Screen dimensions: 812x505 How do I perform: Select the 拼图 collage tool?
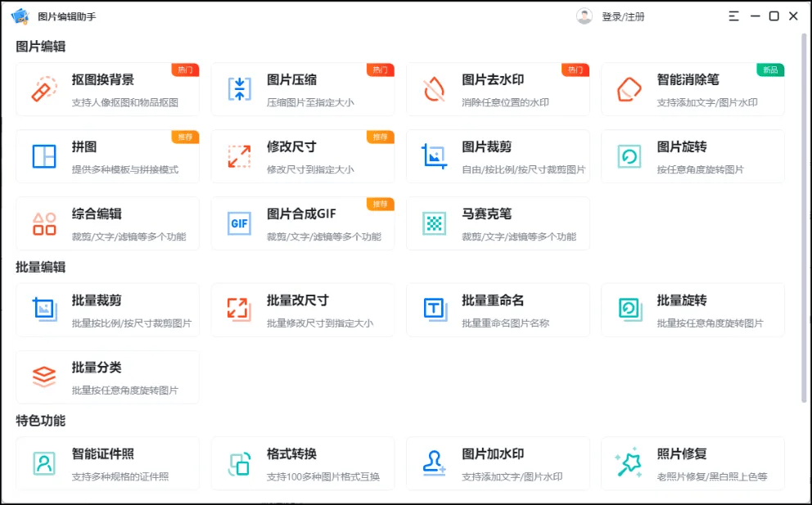[x=107, y=156]
